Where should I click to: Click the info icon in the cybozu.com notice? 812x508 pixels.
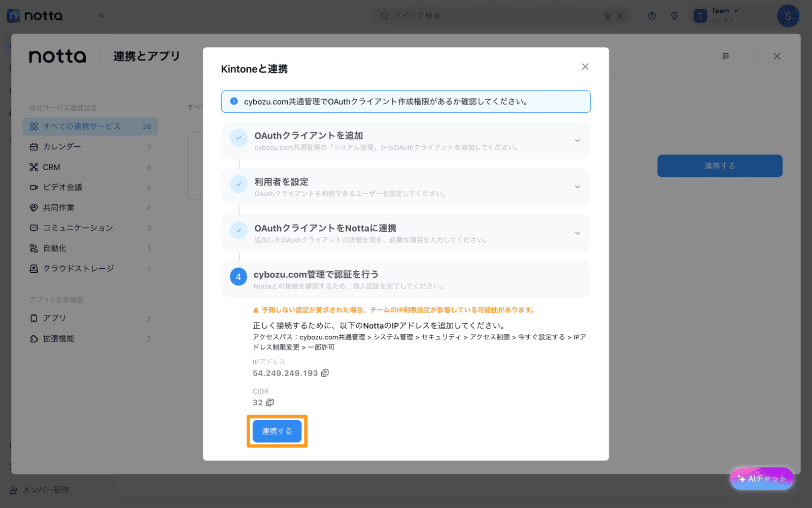(234, 101)
